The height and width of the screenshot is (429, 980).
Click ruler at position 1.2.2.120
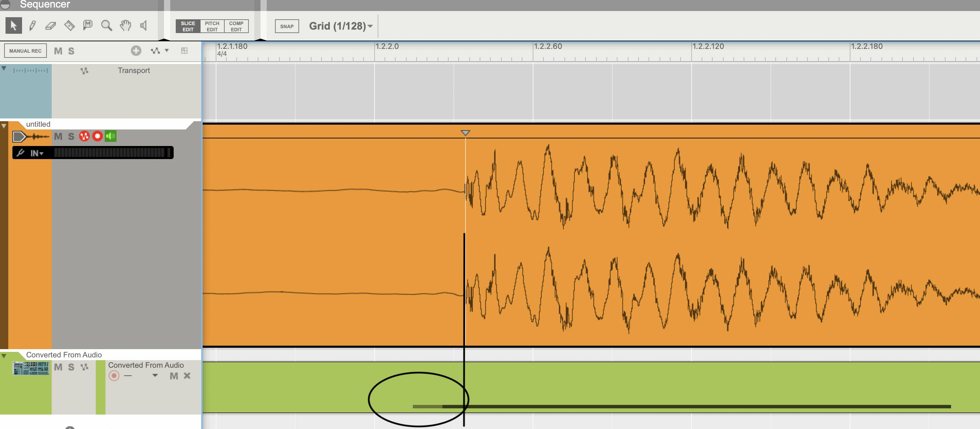[708, 46]
